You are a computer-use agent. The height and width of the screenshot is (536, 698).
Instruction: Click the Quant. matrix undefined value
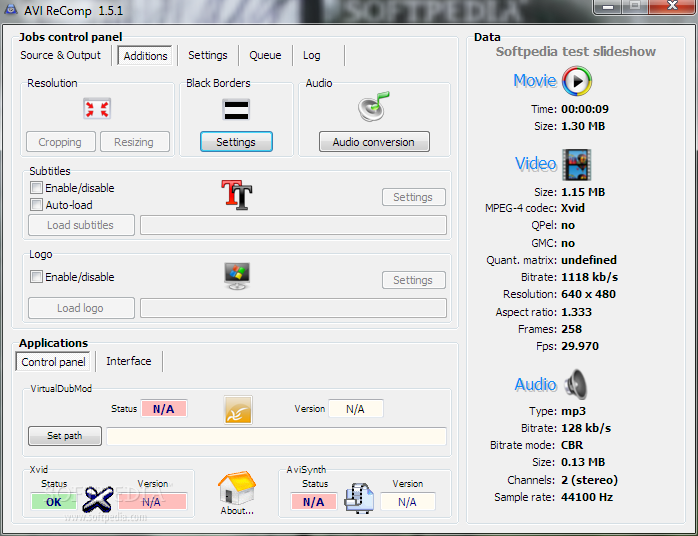pos(588,260)
